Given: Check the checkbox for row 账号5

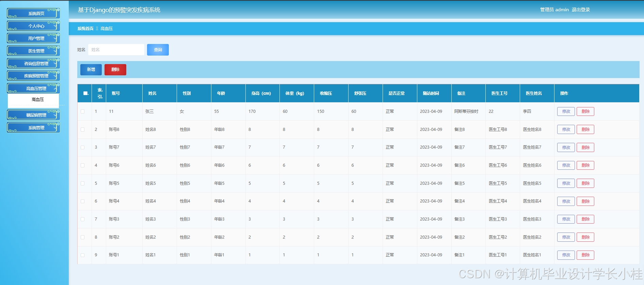Looking at the screenshot, I should point(83,183).
